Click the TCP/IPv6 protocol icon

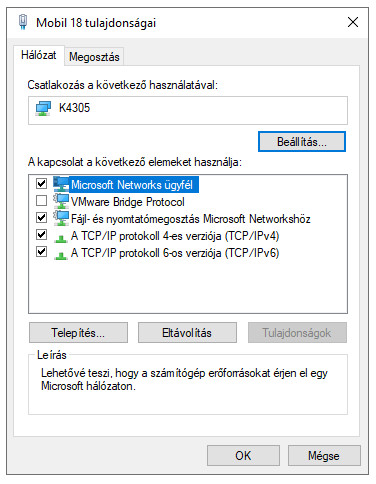[x=61, y=255]
